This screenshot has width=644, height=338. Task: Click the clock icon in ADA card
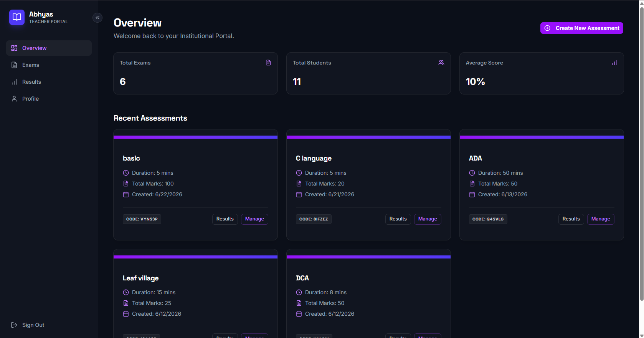click(x=472, y=173)
